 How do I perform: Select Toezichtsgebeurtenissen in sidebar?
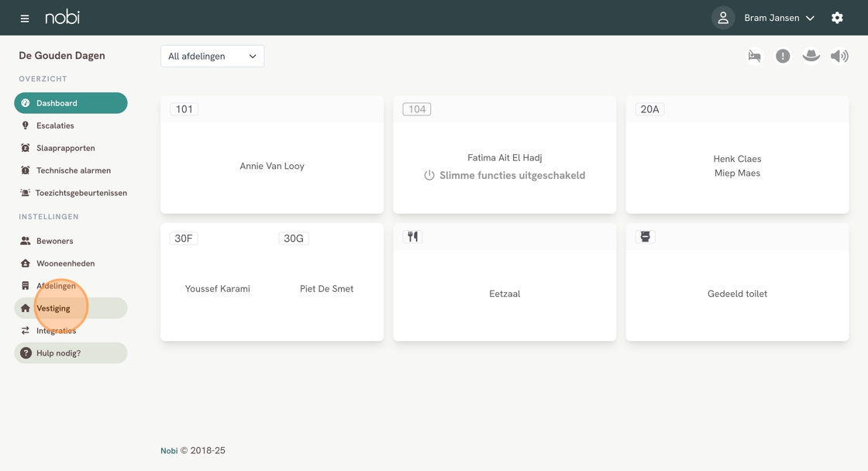81,193
